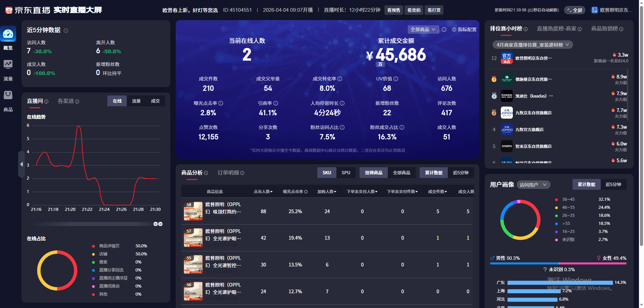Expand the 4月商家直播排位赛 ranking dropdown

pyautogui.click(x=532, y=45)
